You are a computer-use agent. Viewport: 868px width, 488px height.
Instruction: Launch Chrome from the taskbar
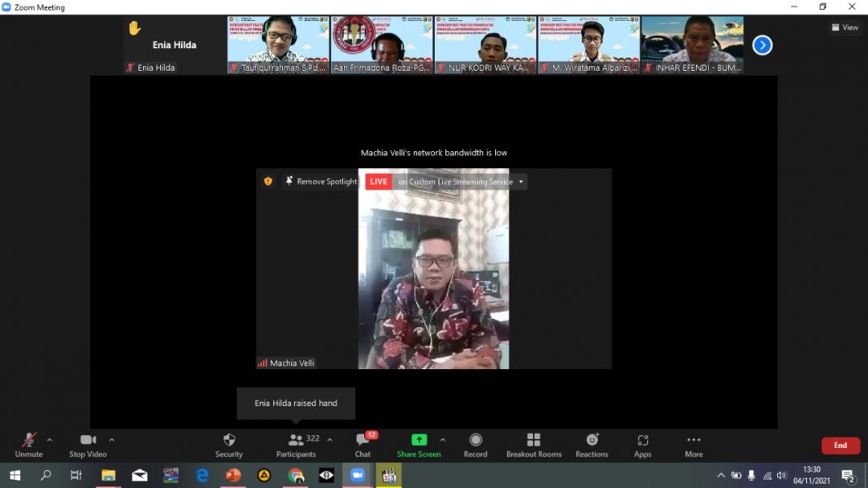pos(296,475)
